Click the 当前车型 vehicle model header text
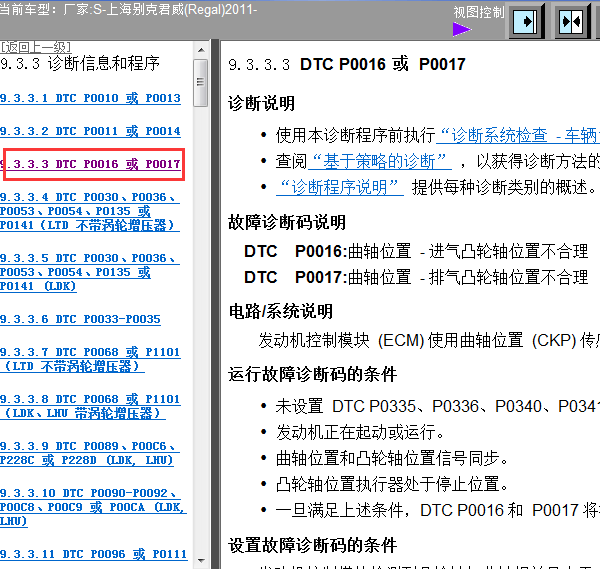The height and width of the screenshot is (569, 600). [x=128, y=9]
